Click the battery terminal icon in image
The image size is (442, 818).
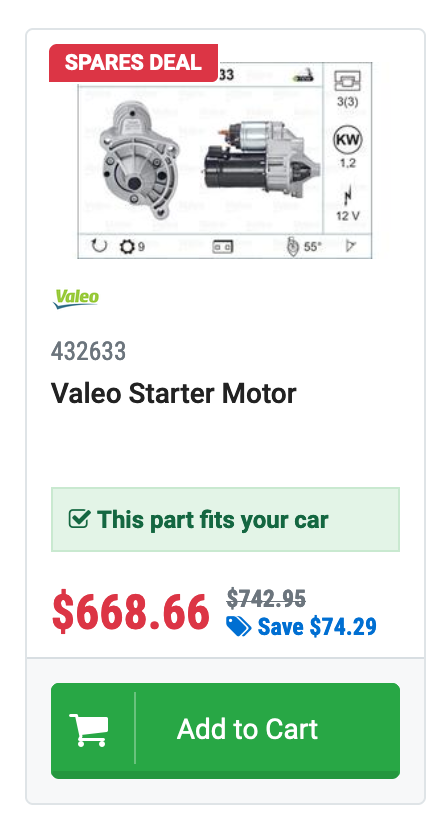pyautogui.click(x=223, y=246)
